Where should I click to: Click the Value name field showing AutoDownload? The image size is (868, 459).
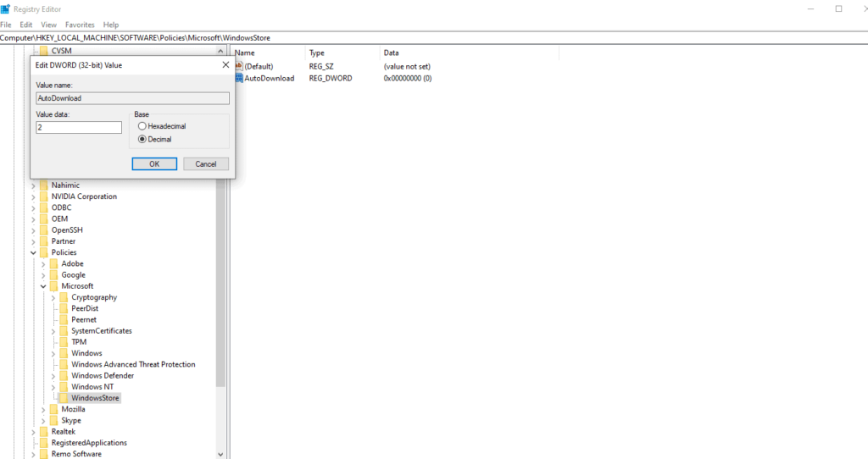(x=133, y=98)
